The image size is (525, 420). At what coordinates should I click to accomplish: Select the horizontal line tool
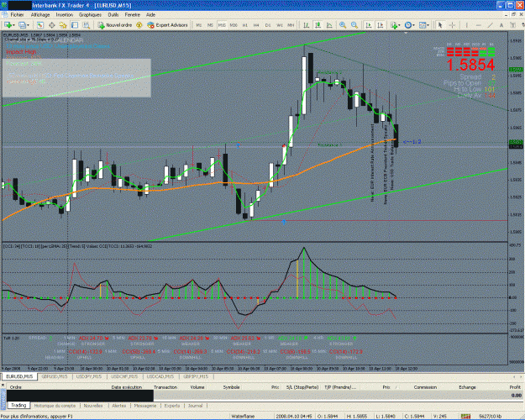pyautogui.click(x=478, y=25)
